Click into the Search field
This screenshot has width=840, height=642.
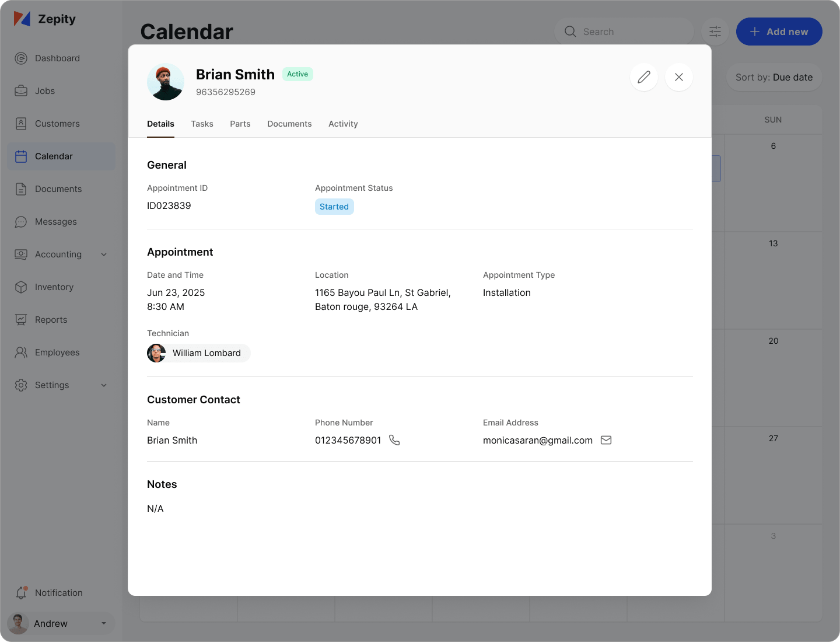click(630, 32)
